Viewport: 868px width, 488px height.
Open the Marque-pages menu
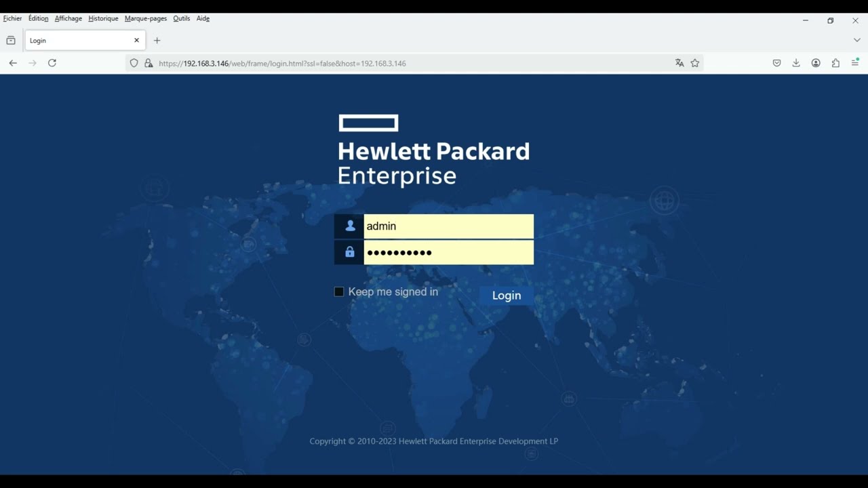point(145,18)
